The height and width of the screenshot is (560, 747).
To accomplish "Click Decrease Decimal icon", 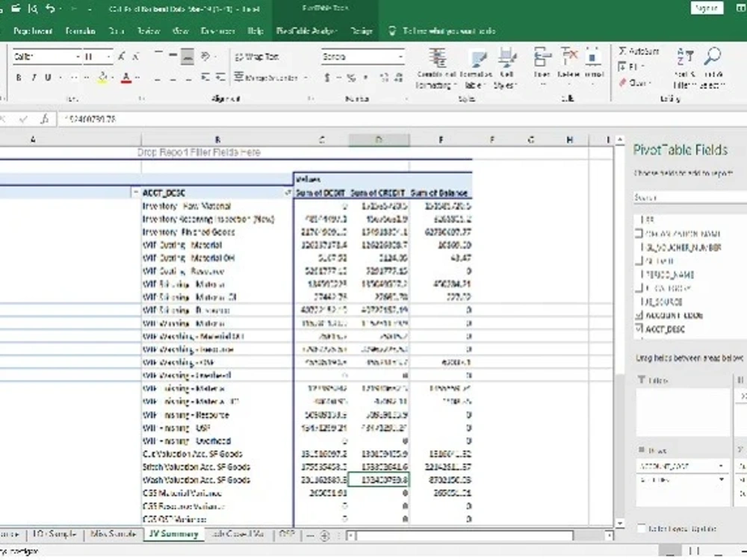I will [x=399, y=78].
